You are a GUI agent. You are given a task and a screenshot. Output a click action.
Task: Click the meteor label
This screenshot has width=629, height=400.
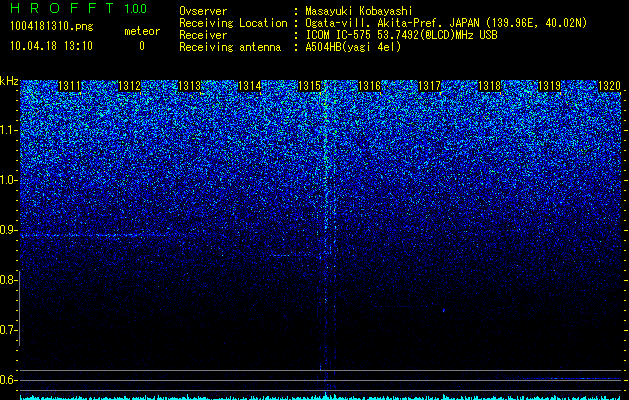pos(142,31)
